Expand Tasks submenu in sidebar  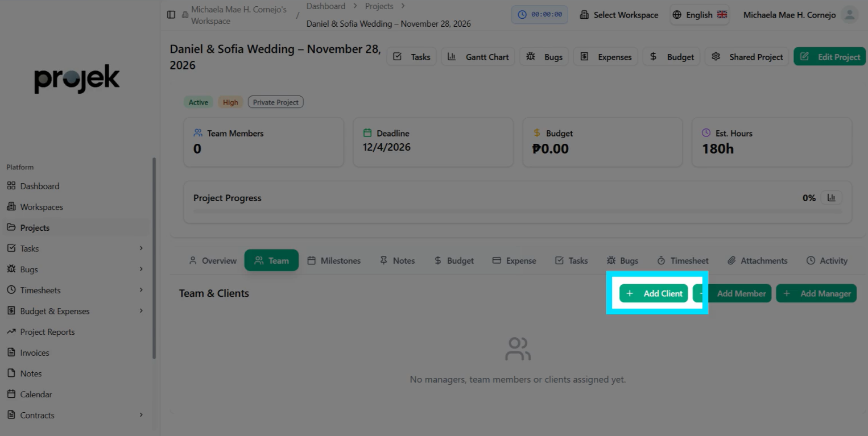point(141,248)
